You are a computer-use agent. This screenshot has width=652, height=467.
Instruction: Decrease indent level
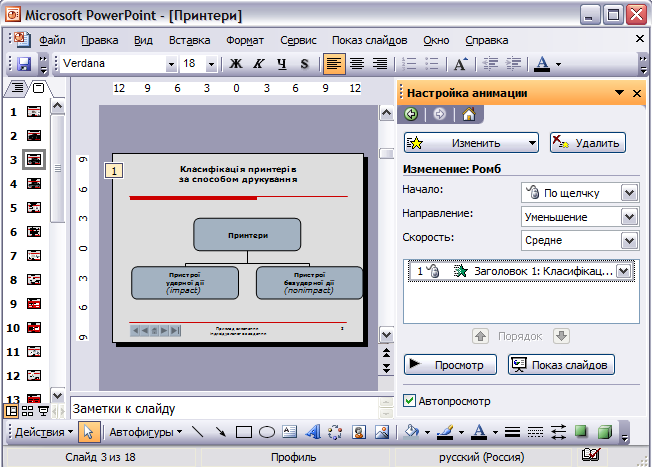click(x=490, y=64)
